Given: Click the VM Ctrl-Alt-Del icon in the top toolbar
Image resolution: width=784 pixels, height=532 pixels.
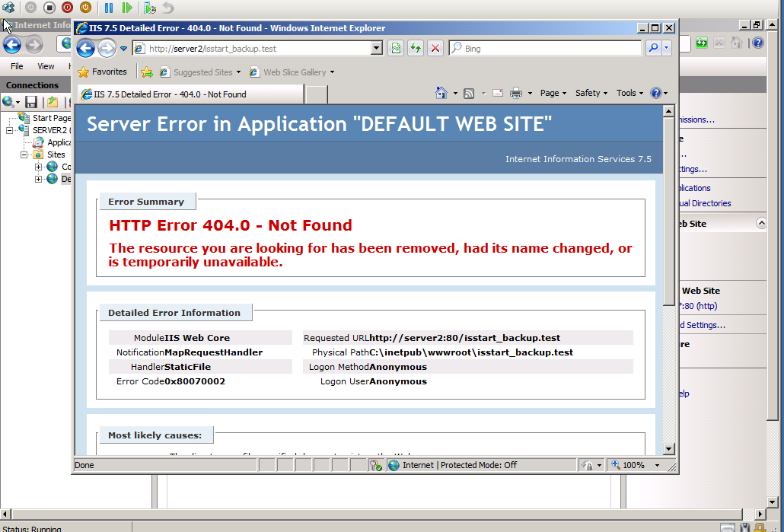Looking at the screenshot, I should point(8,8).
